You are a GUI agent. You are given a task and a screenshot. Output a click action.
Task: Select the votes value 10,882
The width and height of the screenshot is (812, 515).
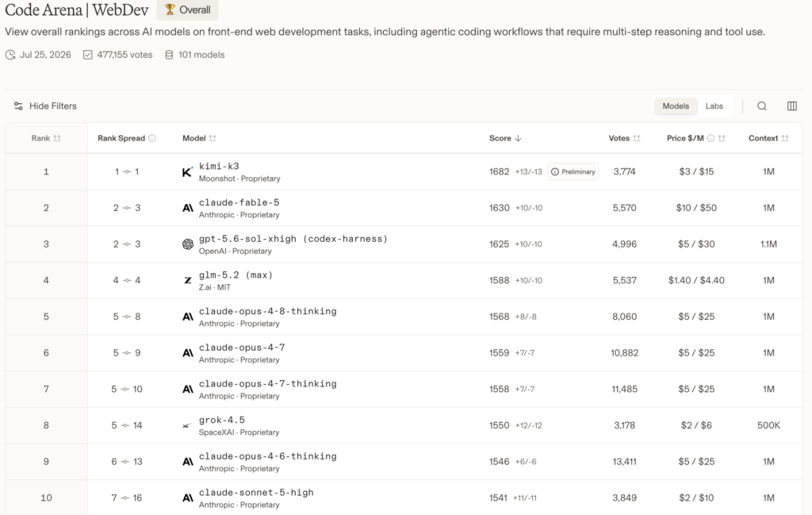625,353
